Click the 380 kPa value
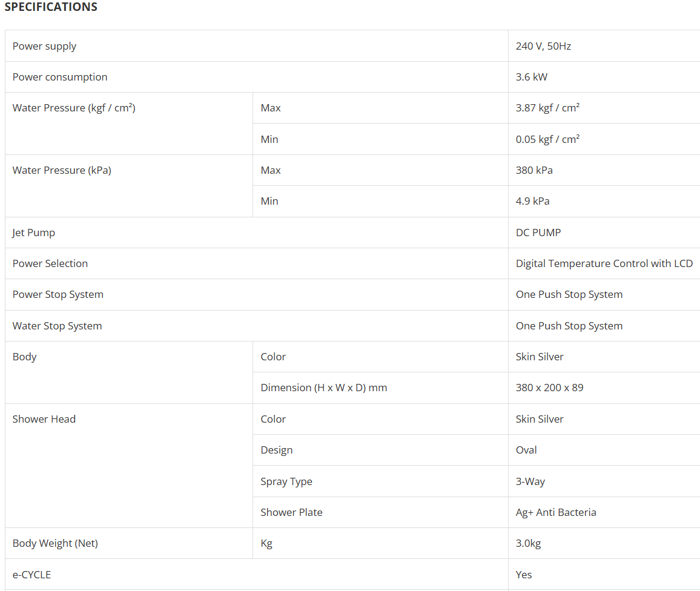 (534, 170)
